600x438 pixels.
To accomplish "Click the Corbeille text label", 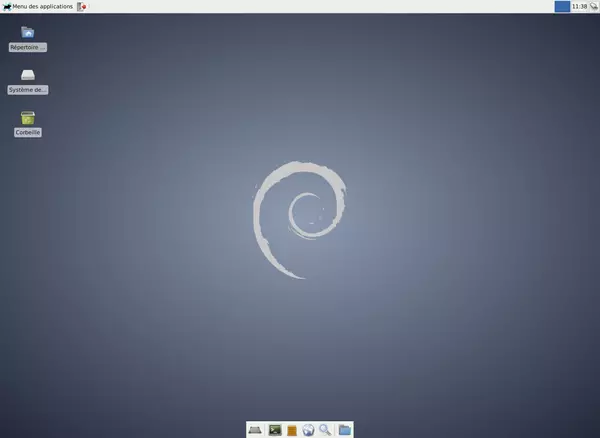I will tap(28, 132).
